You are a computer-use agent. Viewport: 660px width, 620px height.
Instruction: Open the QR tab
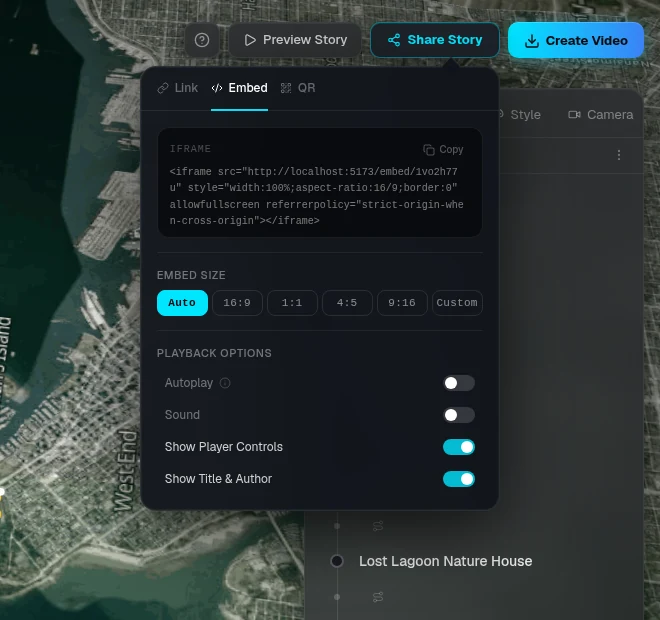coord(298,88)
